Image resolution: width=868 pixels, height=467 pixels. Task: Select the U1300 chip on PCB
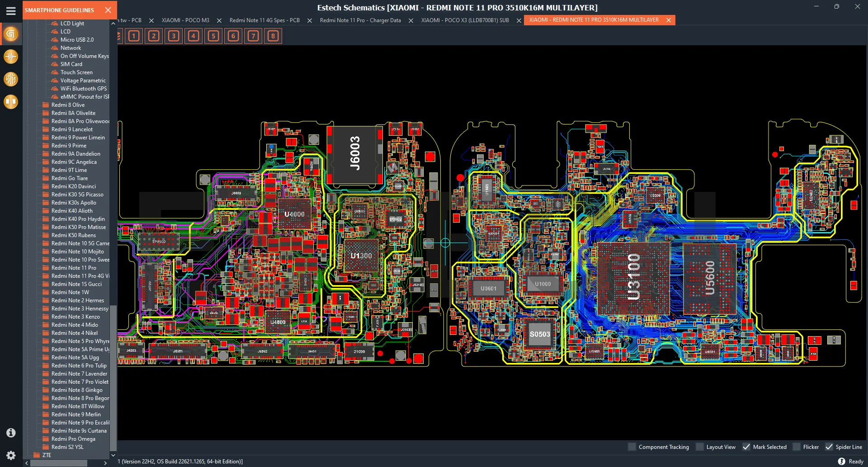361,256
